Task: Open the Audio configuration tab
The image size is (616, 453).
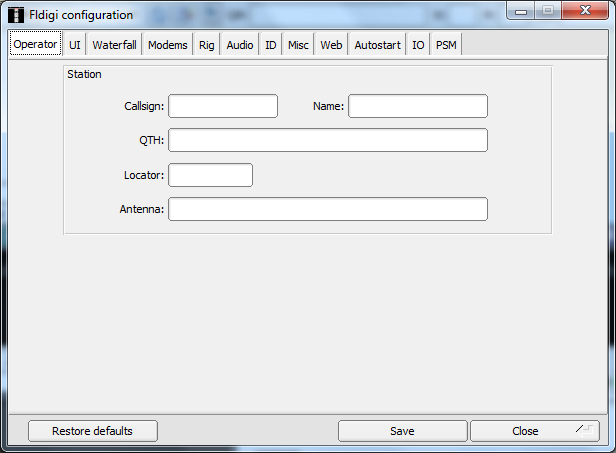Action: [240, 45]
